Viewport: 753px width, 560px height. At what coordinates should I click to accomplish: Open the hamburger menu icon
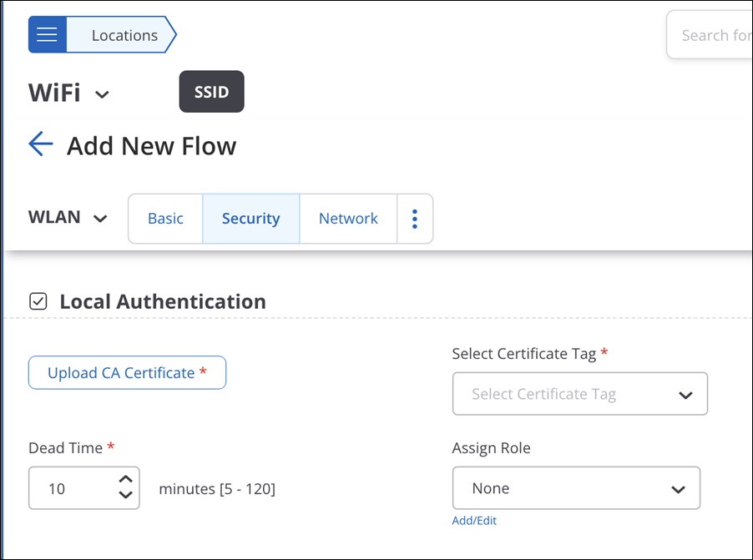[47, 34]
